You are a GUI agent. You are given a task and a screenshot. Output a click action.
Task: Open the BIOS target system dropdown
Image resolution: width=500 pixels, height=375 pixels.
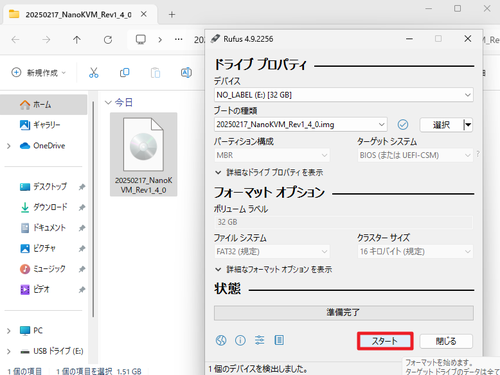coord(415,155)
